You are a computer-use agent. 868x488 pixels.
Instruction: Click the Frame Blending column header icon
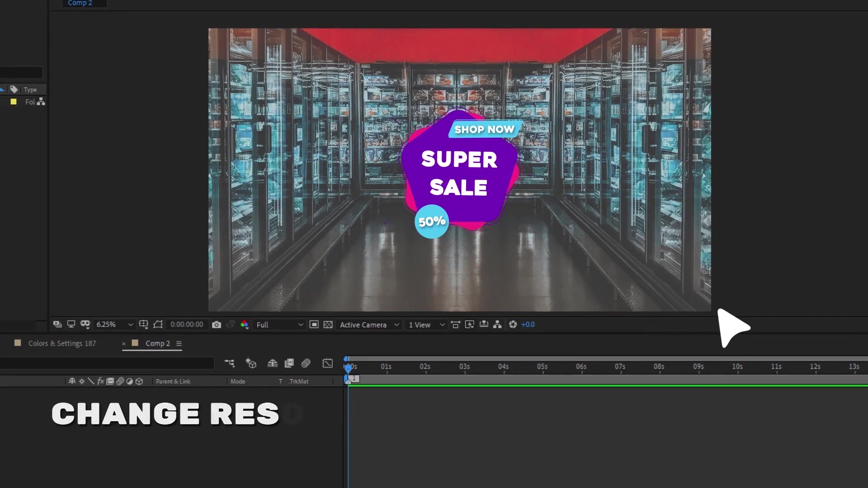point(110,381)
